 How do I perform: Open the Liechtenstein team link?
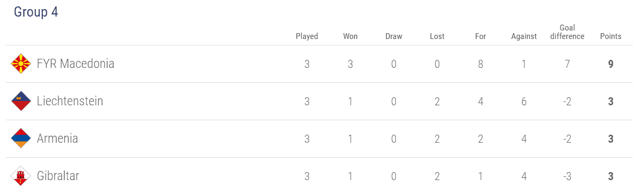[x=70, y=101]
